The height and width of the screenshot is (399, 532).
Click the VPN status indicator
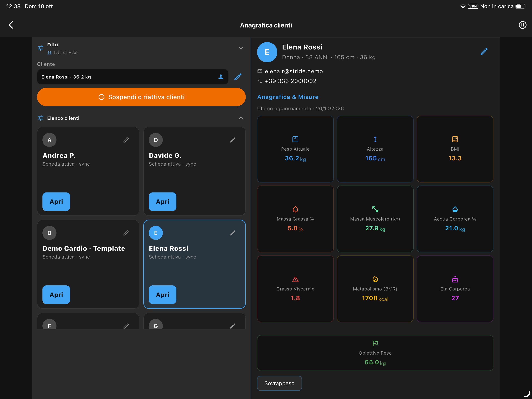pyautogui.click(x=473, y=6)
